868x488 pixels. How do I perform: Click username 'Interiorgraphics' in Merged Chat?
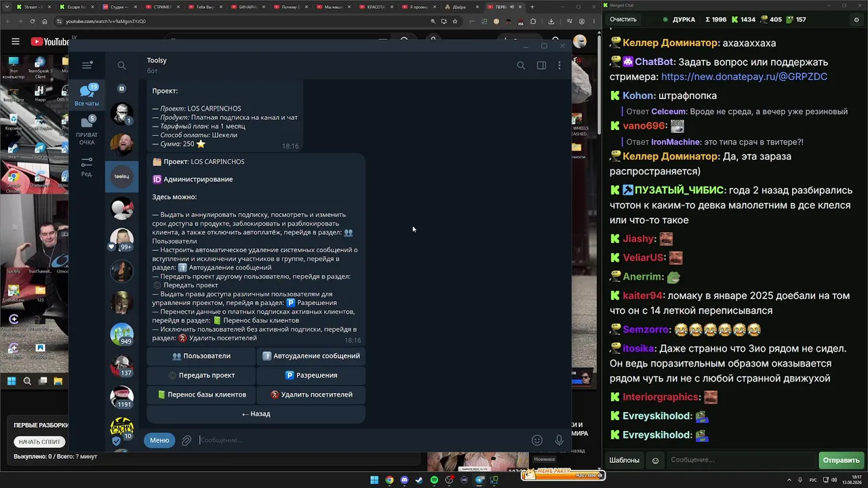pos(661,397)
